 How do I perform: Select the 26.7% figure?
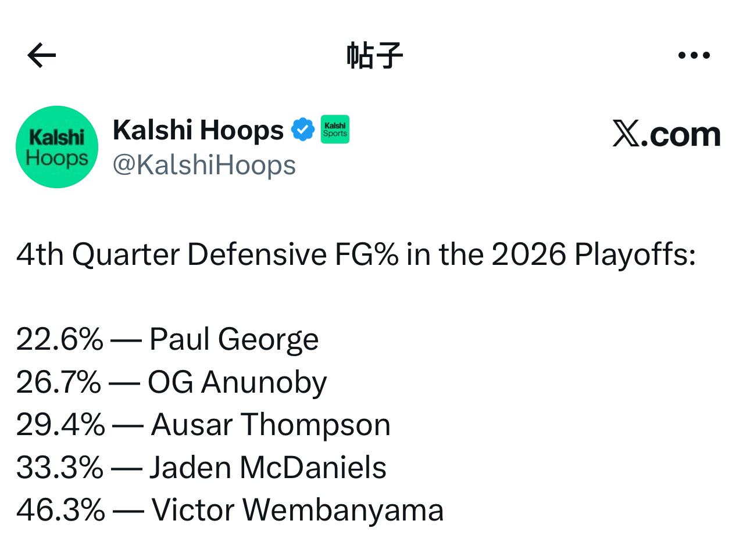(x=59, y=382)
